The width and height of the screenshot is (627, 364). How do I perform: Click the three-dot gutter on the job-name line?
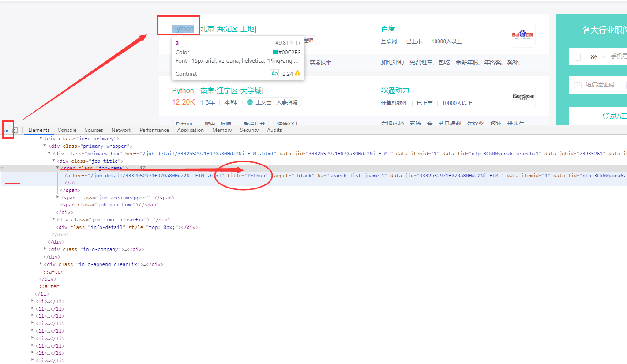coord(2,168)
